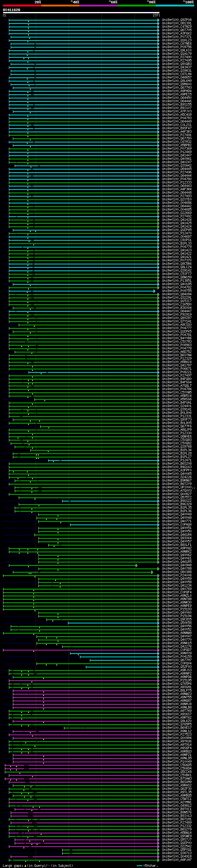The height and width of the screenshot is (868, 197).
Task: Select the label UniRef100_Q4VV52
Action: click(x=177, y=630)
